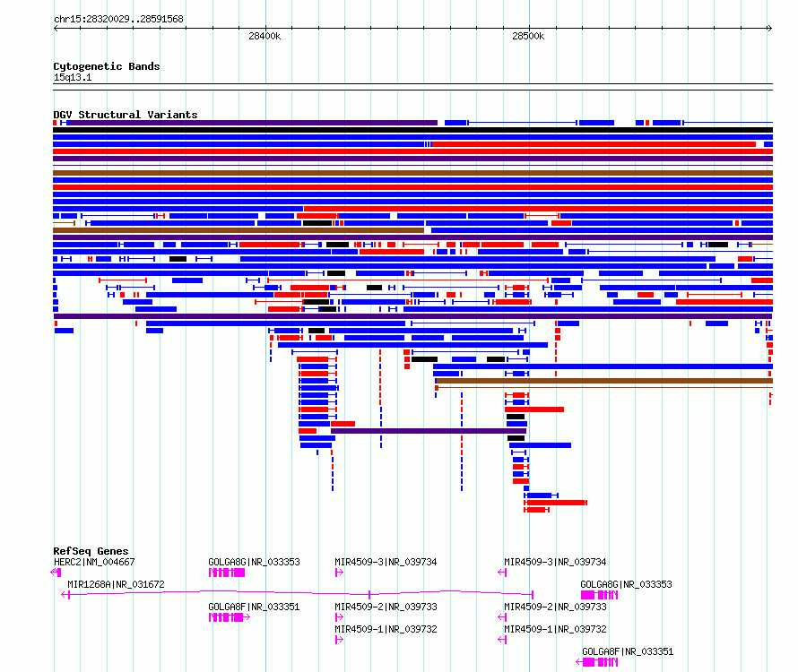
Task: Select the short purple variant between the gene clusters
Action: coord(429,431)
